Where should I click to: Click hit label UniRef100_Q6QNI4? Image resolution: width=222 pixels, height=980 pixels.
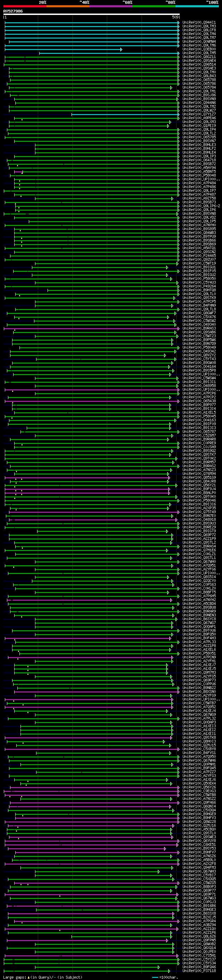(x=199, y=807)
